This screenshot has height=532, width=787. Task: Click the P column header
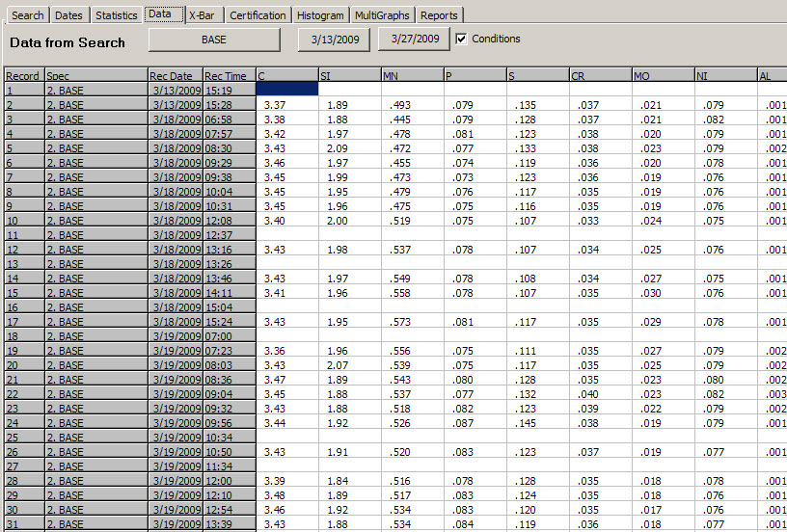pos(475,76)
